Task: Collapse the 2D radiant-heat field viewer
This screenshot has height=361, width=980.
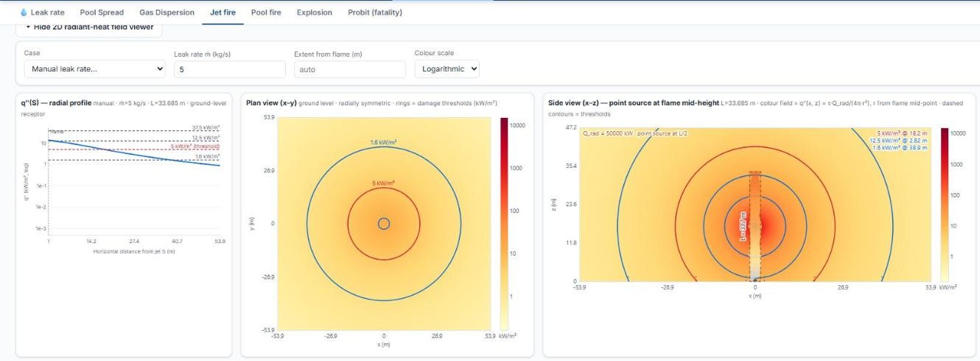Action: 89,27
